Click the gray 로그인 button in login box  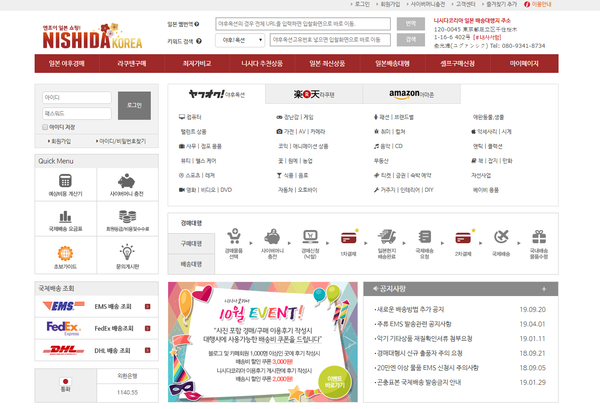134,106
